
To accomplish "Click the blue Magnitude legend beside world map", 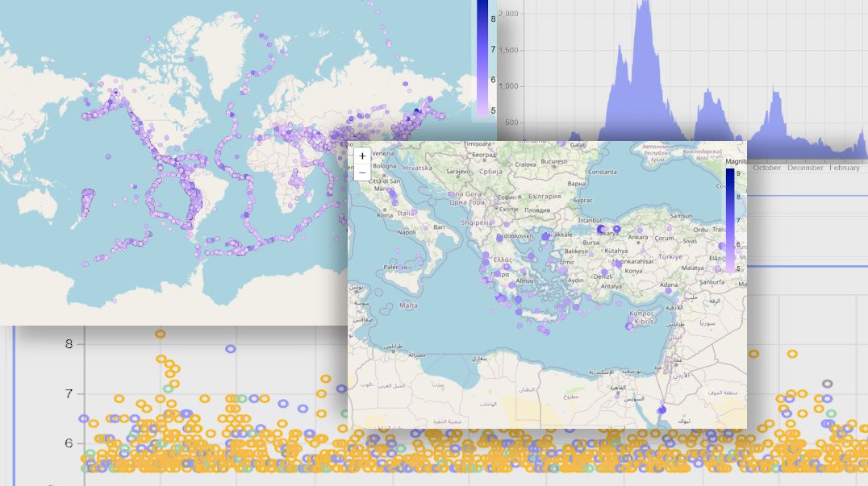I will click(x=482, y=56).
